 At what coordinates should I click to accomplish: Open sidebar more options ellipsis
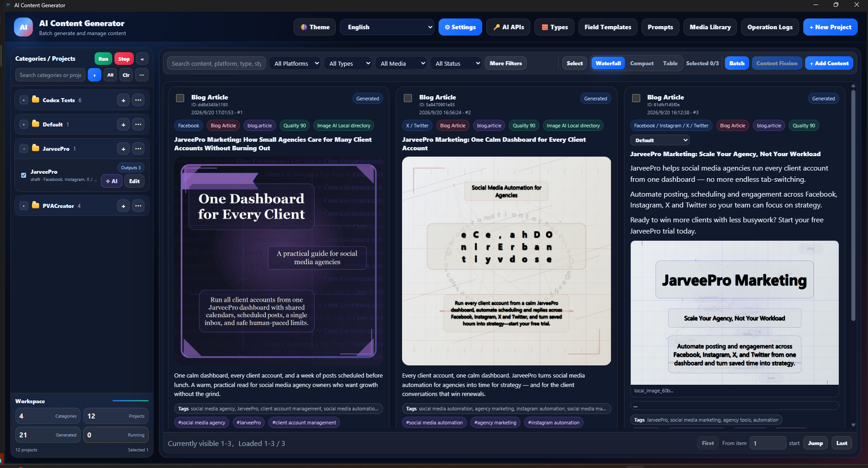142,75
